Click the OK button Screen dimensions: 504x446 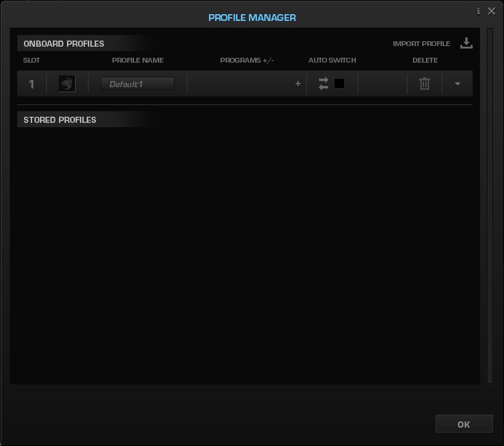[464, 424]
